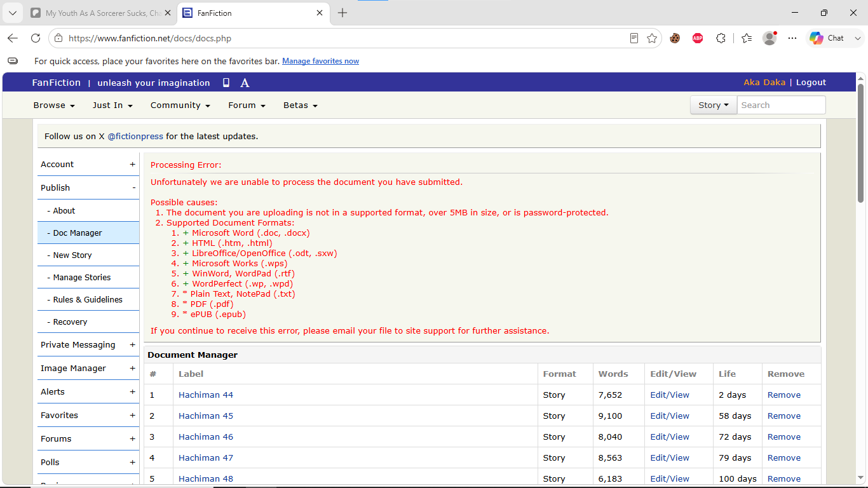Open the Extensions puzzle icon
Image resolution: width=868 pixels, height=488 pixels.
pyautogui.click(x=721, y=38)
